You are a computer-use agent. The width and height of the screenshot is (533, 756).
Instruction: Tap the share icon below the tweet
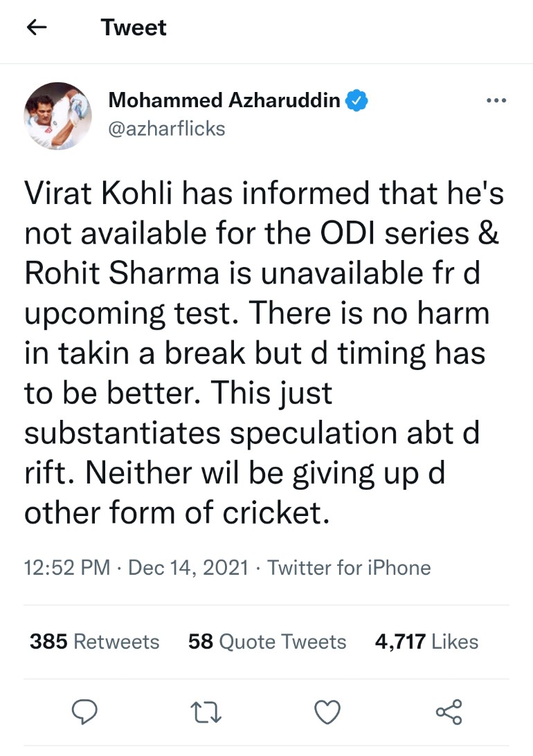pos(449,711)
